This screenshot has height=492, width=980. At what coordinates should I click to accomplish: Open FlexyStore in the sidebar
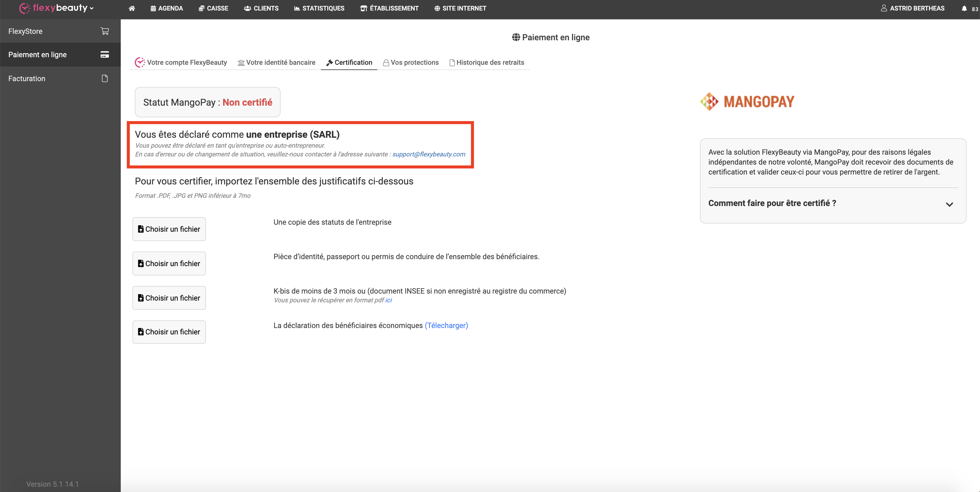click(60, 31)
